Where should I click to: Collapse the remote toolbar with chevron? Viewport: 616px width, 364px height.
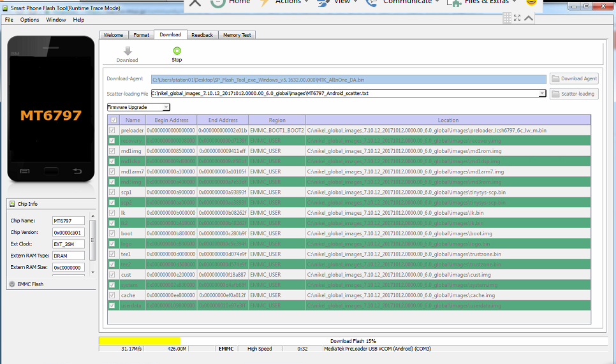point(529,18)
